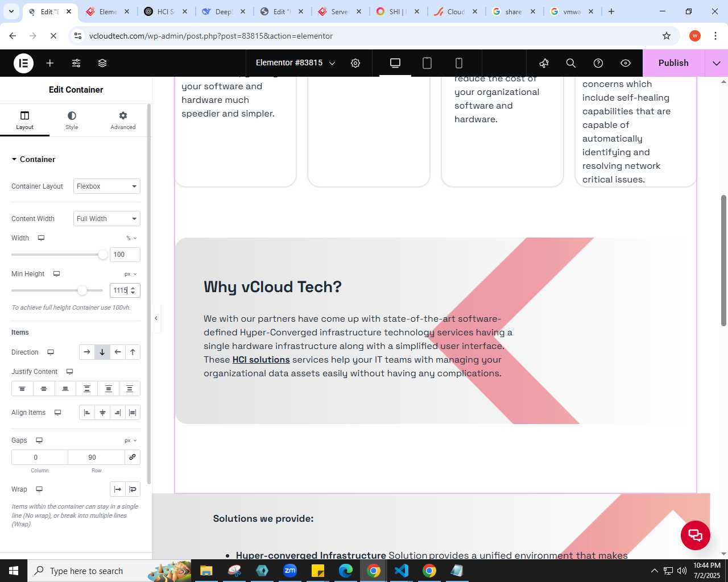Switch to desktop preview mode
This screenshot has height=582, width=728.
(x=395, y=63)
